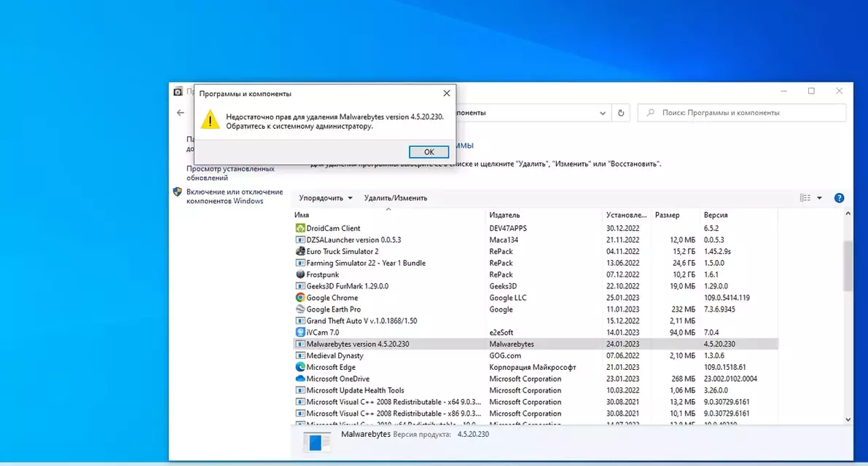Screen dimensions: 868x466
Task: Click Удалить/Изменить toolbar button
Action: point(396,198)
